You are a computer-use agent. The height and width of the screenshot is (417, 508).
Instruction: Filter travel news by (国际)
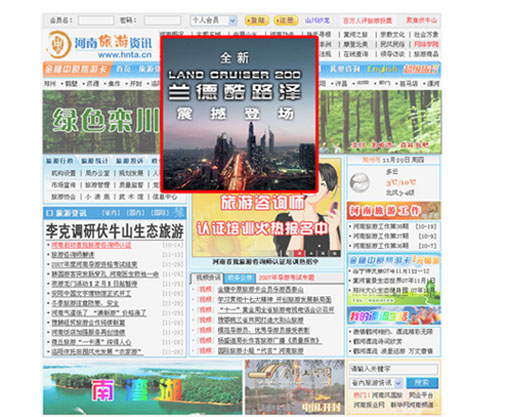(160, 213)
